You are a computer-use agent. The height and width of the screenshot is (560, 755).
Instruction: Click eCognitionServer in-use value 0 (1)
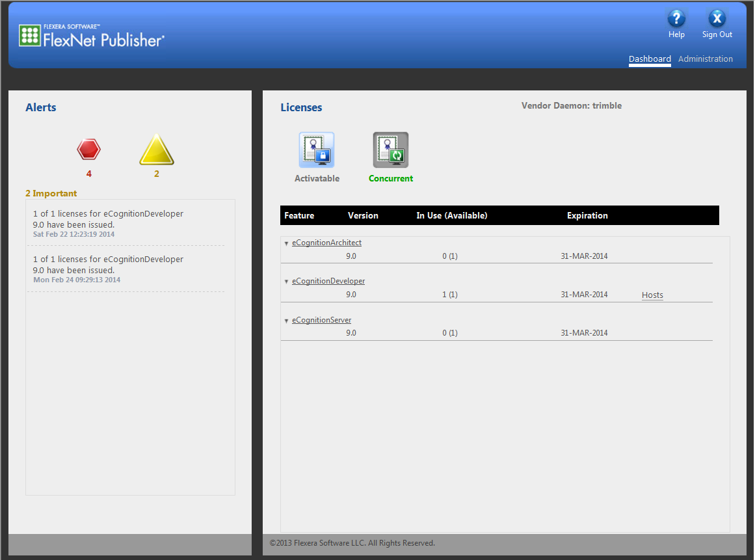(450, 333)
